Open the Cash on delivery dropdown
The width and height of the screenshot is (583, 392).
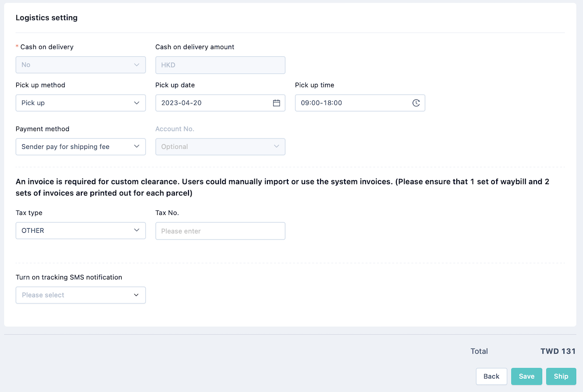(81, 65)
